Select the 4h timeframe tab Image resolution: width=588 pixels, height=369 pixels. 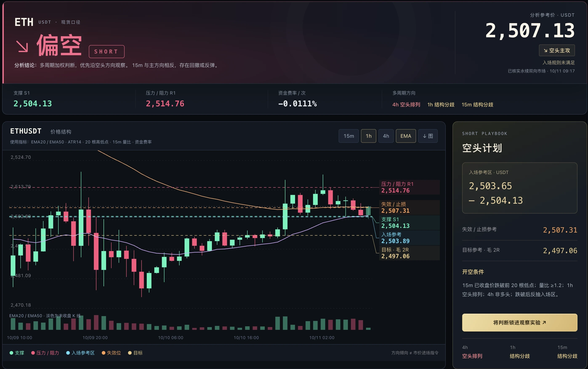[x=386, y=136]
